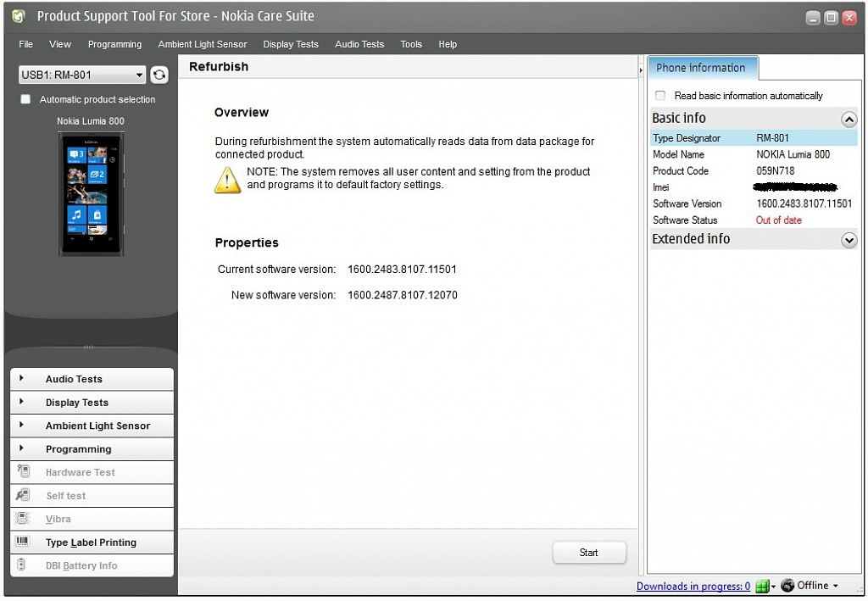Open the Programming menu in menu bar
The image size is (868, 601).
[114, 44]
